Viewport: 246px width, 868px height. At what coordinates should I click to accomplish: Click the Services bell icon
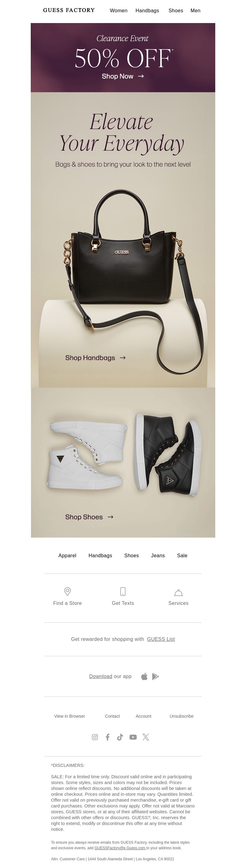point(178,592)
